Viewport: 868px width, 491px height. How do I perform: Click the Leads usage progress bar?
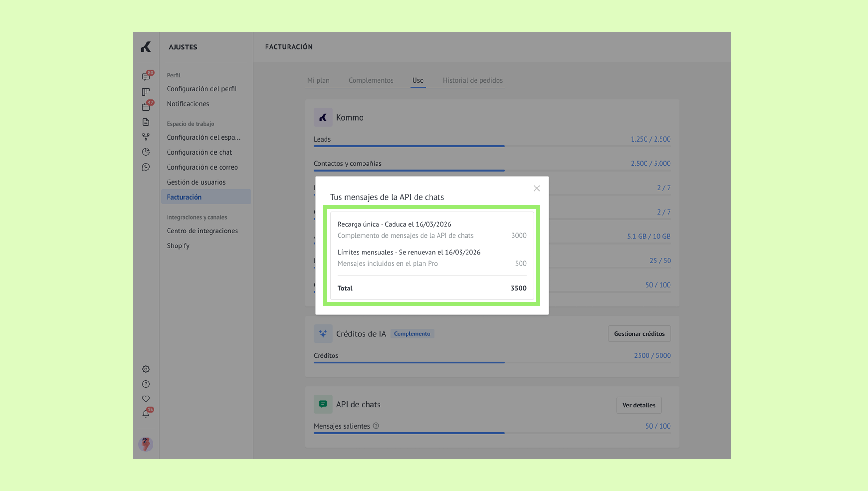tap(492, 146)
